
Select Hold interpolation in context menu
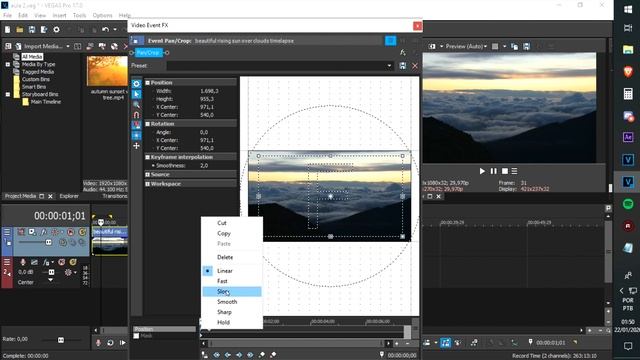click(x=223, y=322)
